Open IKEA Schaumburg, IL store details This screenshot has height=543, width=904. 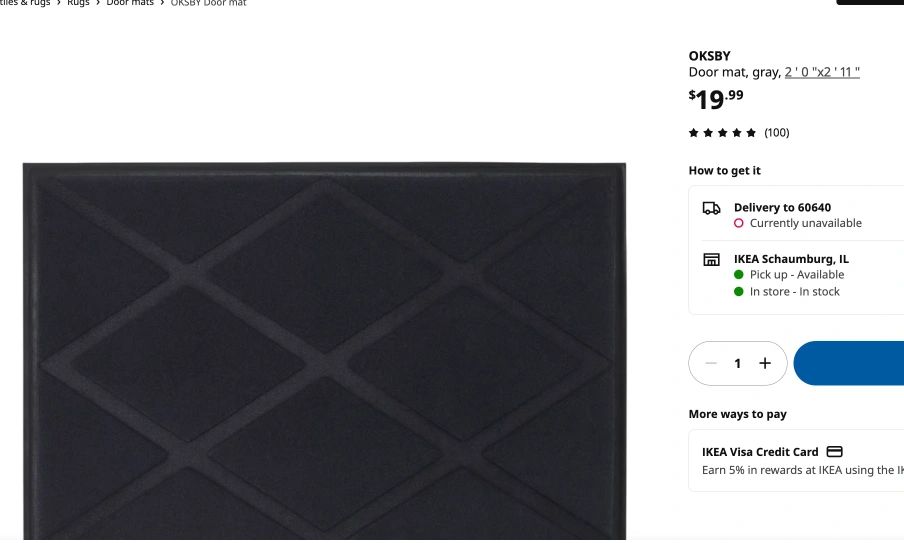(x=791, y=259)
